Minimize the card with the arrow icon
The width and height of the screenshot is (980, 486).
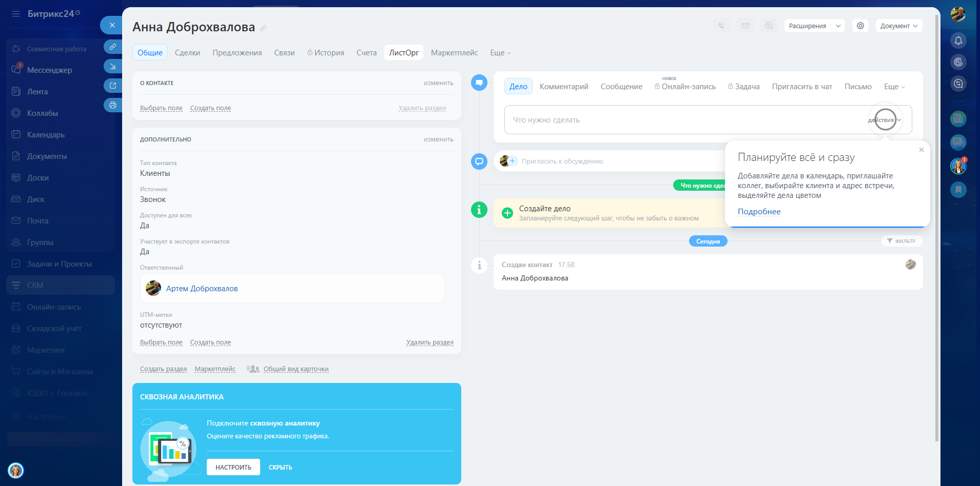[113, 66]
